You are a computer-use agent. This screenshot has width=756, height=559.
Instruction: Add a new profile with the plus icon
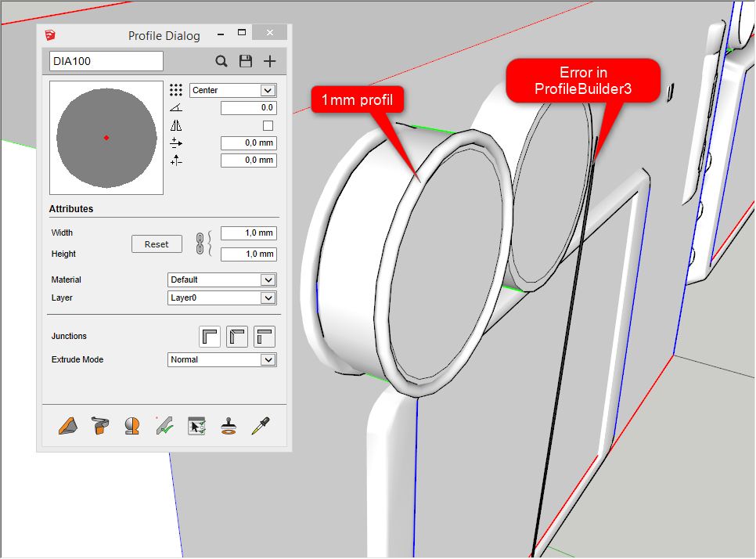tap(270, 61)
